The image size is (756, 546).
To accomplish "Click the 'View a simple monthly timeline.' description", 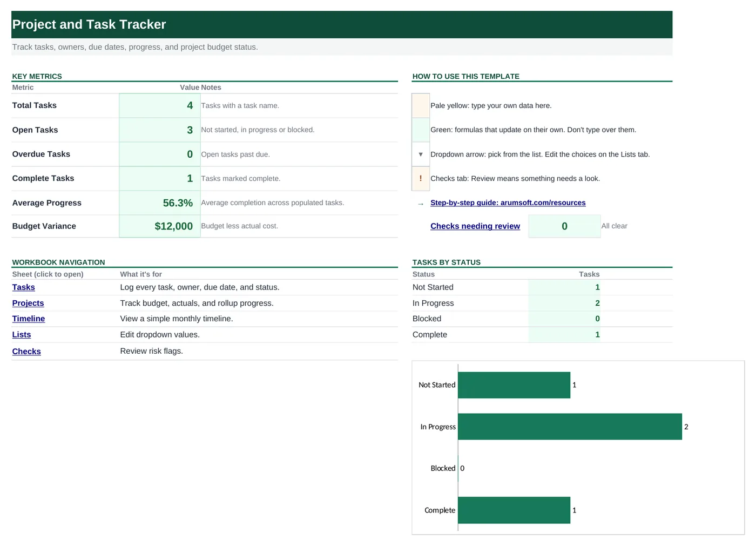I will coord(177,319).
